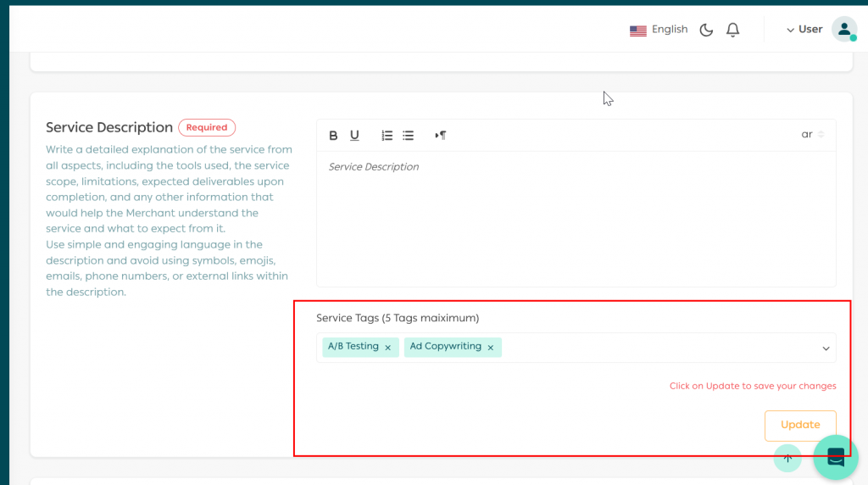Click the Required badge next to heading
This screenshot has width=868, height=485.
207,127
